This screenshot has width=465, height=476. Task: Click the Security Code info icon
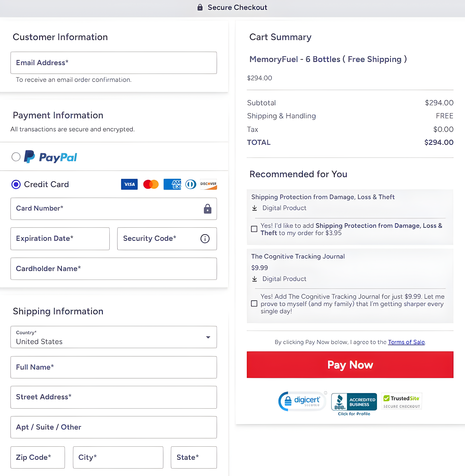tap(205, 239)
